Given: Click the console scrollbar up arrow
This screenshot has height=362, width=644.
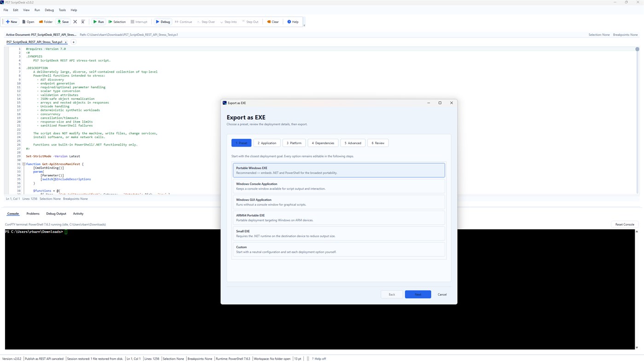Looking at the screenshot, I should (637, 232).
